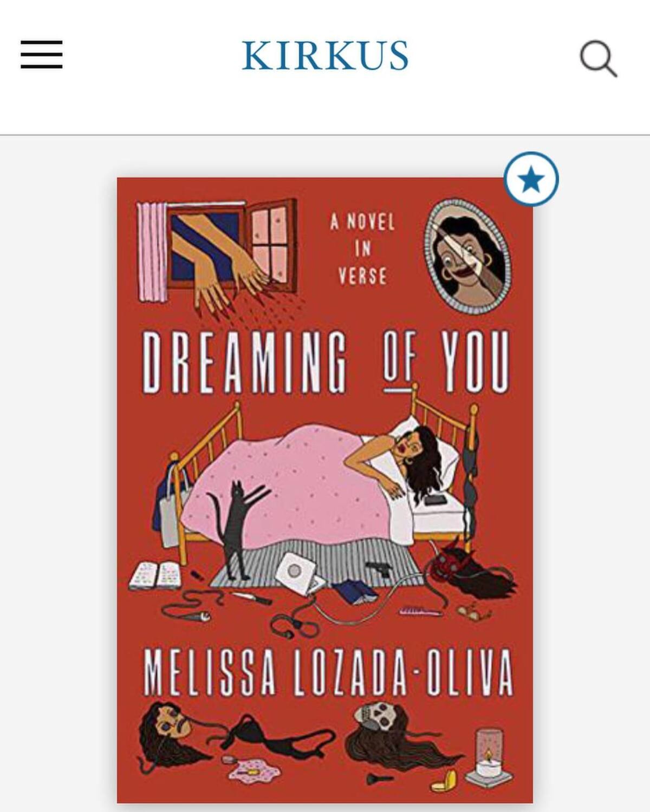Click the 'Dreaming of You' title text on cover
This screenshot has height=812, width=650.
pyautogui.click(x=326, y=361)
